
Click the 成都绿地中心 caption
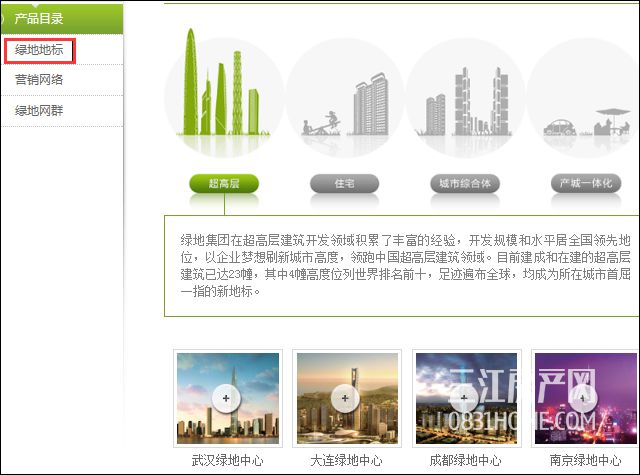(466, 460)
